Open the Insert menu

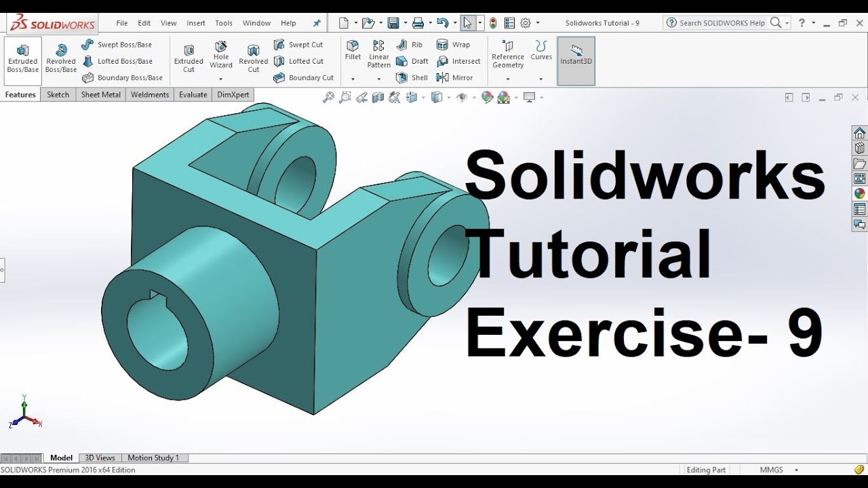(196, 23)
